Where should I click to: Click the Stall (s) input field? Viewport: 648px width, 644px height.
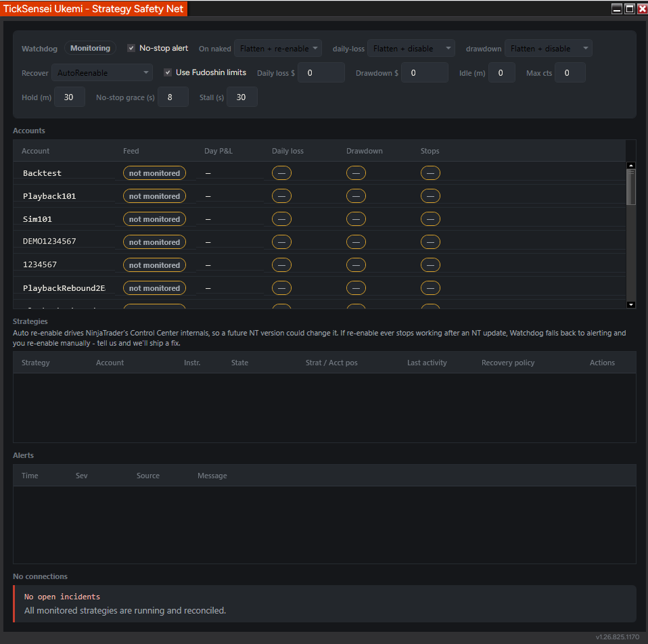[241, 97]
